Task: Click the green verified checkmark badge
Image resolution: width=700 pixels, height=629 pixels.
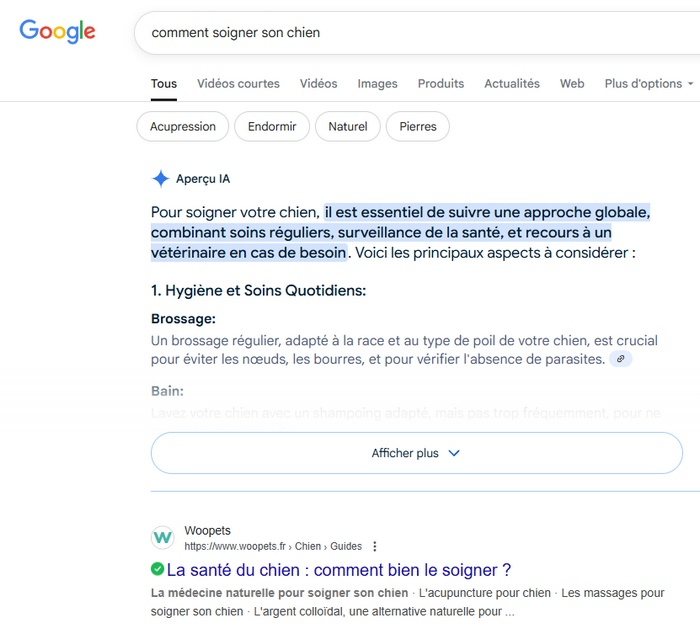Action: tap(157, 570)
